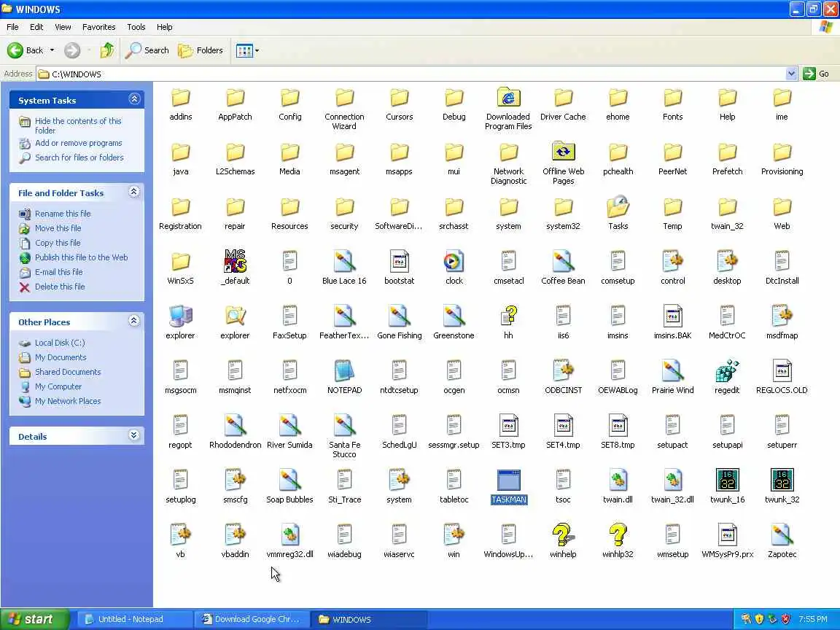Screen dimensions: 840x630
Task: Select the clock media file icon
Action: point(454,262)
